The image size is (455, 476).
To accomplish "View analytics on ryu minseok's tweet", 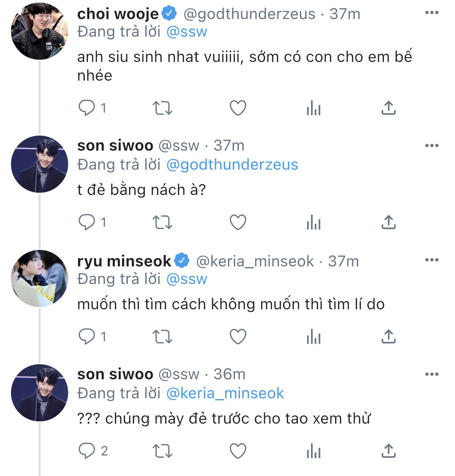I will tap(314, 336).
